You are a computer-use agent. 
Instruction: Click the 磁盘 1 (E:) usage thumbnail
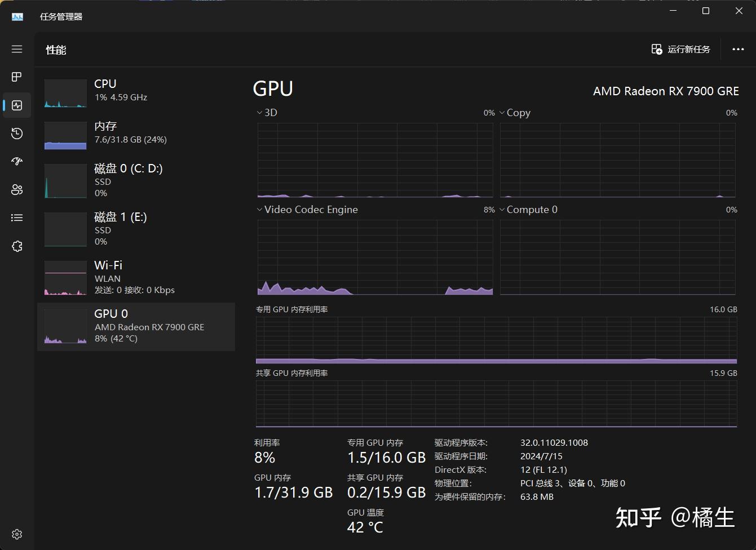65,229
